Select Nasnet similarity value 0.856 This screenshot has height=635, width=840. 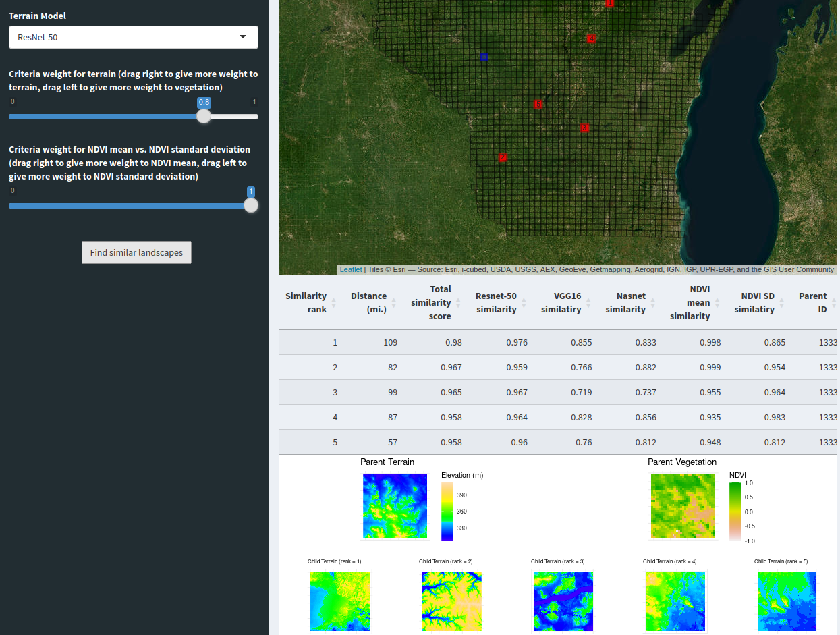click(646, 417)
